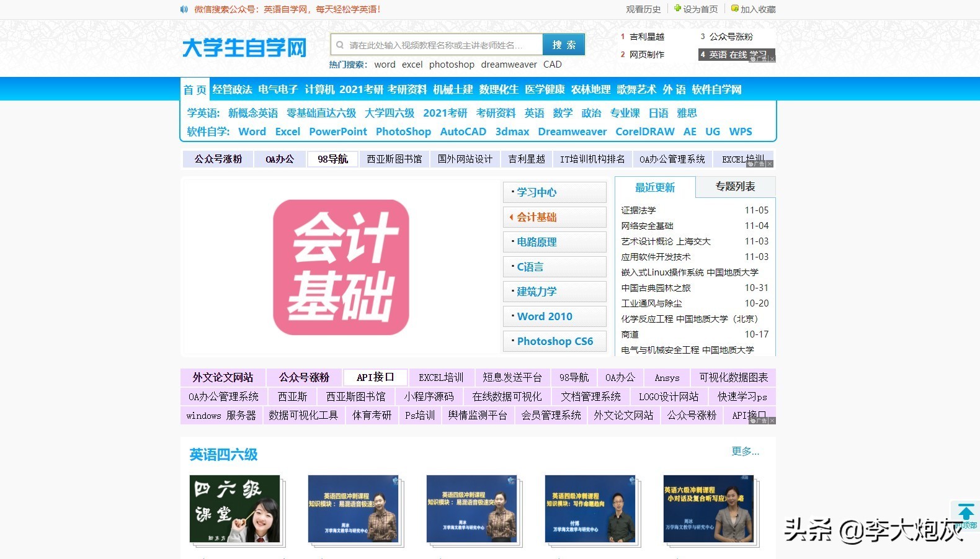The width and height of the screenshot is (980, 559).
Task: Click the 小程序源码 ad link
Action: [x=429, y=396]
